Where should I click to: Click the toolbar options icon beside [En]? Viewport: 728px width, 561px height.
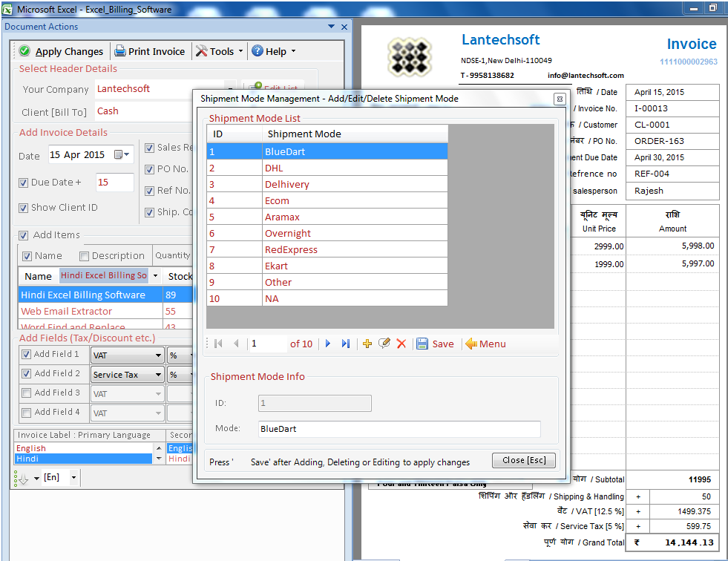[22, 479]
